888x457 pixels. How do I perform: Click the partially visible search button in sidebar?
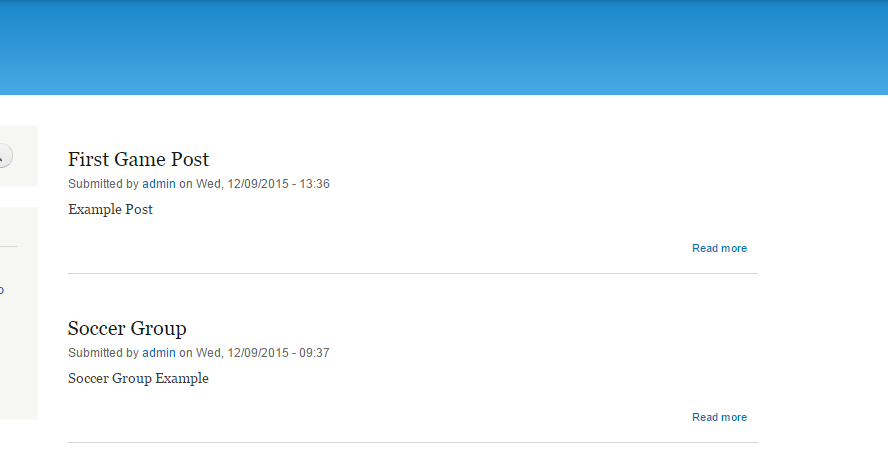coord(5,156)
